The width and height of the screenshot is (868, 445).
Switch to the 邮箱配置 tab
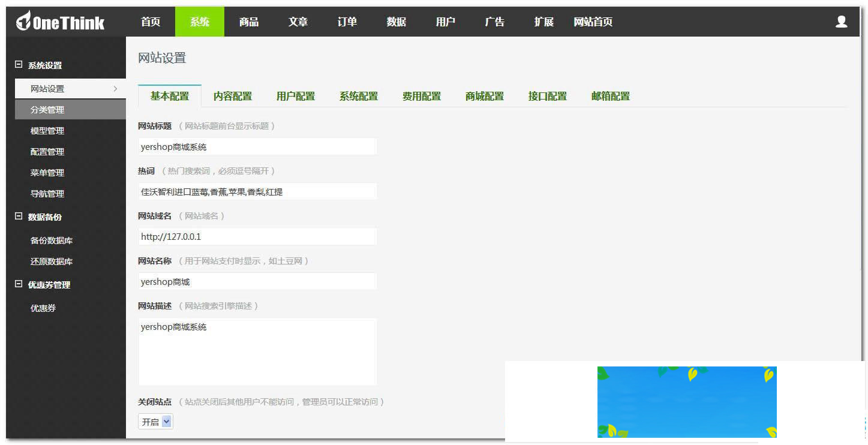pyautogui.click(x=609, y=95)
